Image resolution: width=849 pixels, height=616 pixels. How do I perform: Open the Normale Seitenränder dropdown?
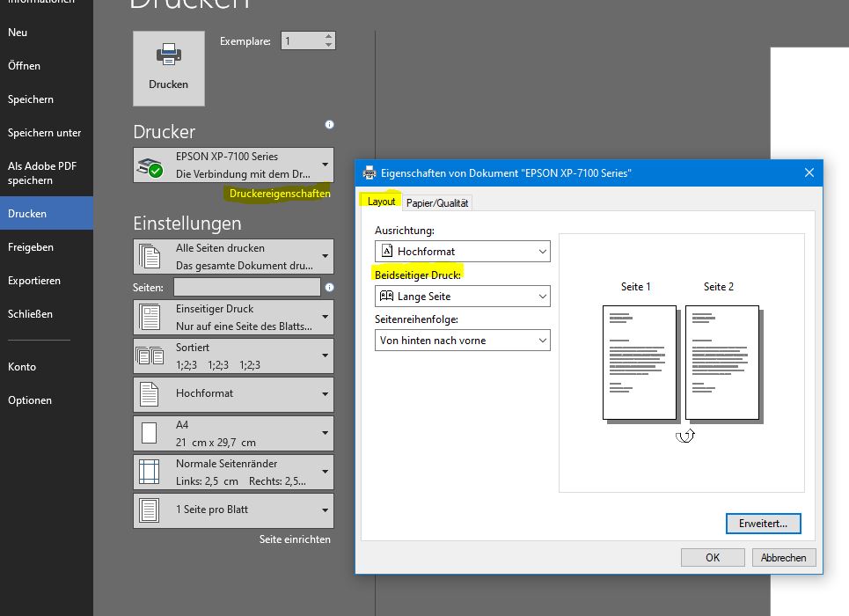[233, 472]
